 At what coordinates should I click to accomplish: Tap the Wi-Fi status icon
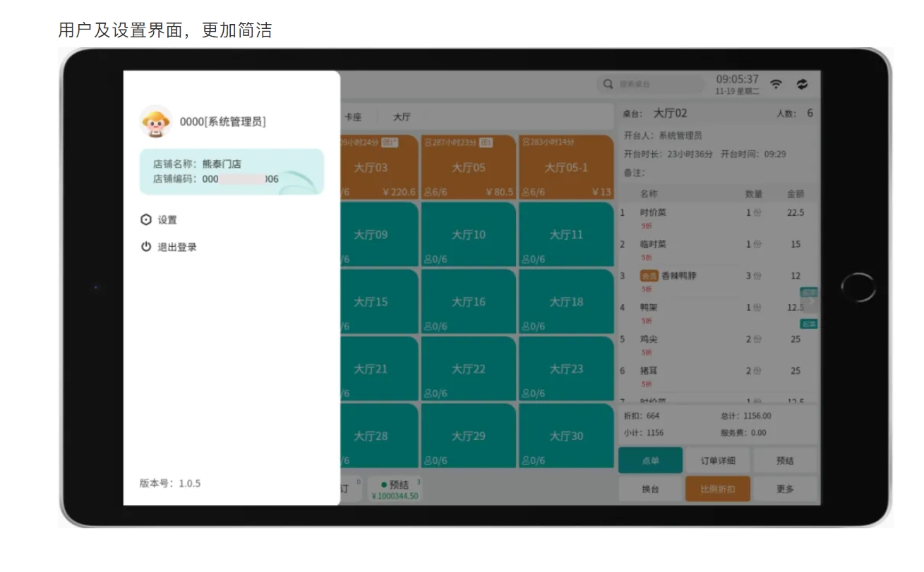pos(776,85)
